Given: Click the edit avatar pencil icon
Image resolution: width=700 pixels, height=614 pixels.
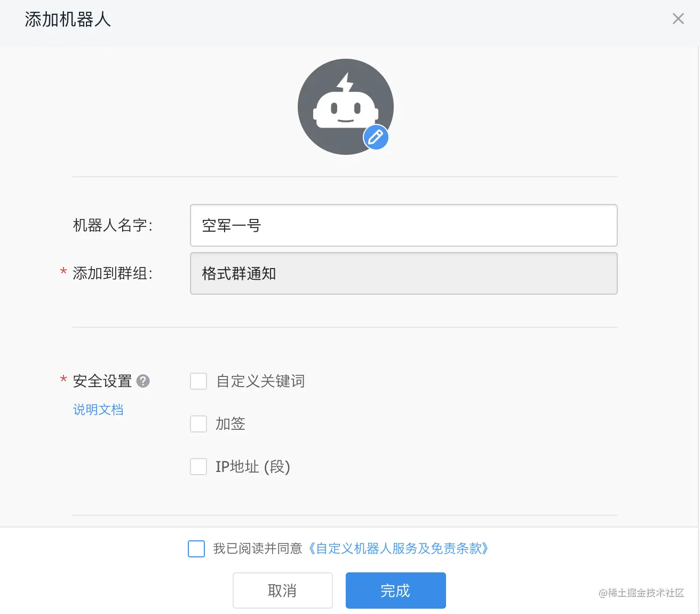Looking at the screenshot, I should tap(376, 137).
